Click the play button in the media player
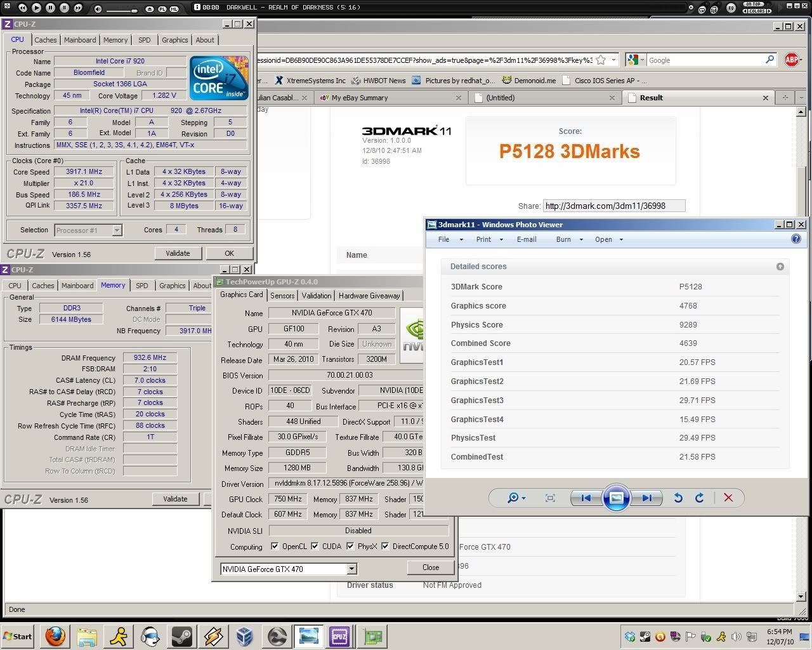The image size is (812, 650). 36,8
